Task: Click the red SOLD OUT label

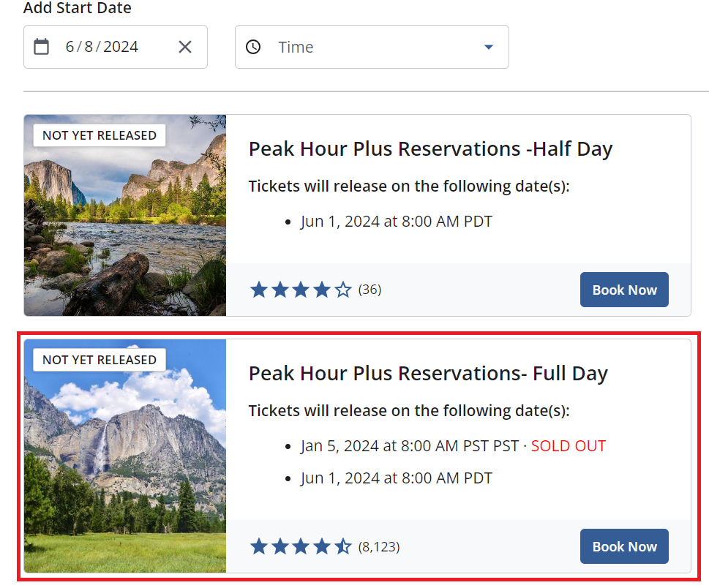Action: pyautogui.click(x=569, y=445)
